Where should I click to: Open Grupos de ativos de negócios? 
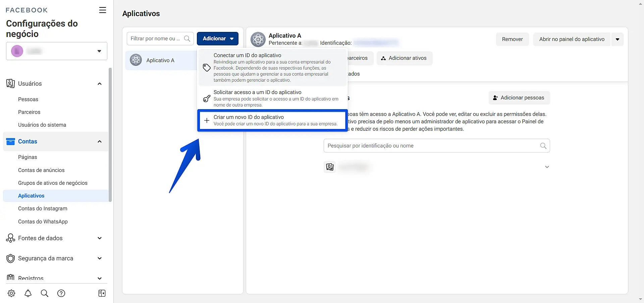point(53,183)
